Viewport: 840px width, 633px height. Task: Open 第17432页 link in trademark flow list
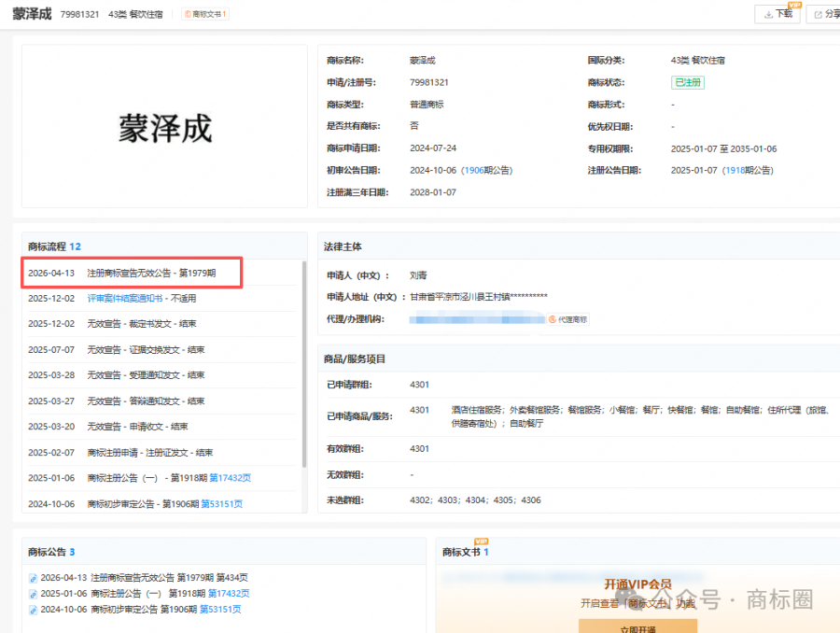pos(230,478)
